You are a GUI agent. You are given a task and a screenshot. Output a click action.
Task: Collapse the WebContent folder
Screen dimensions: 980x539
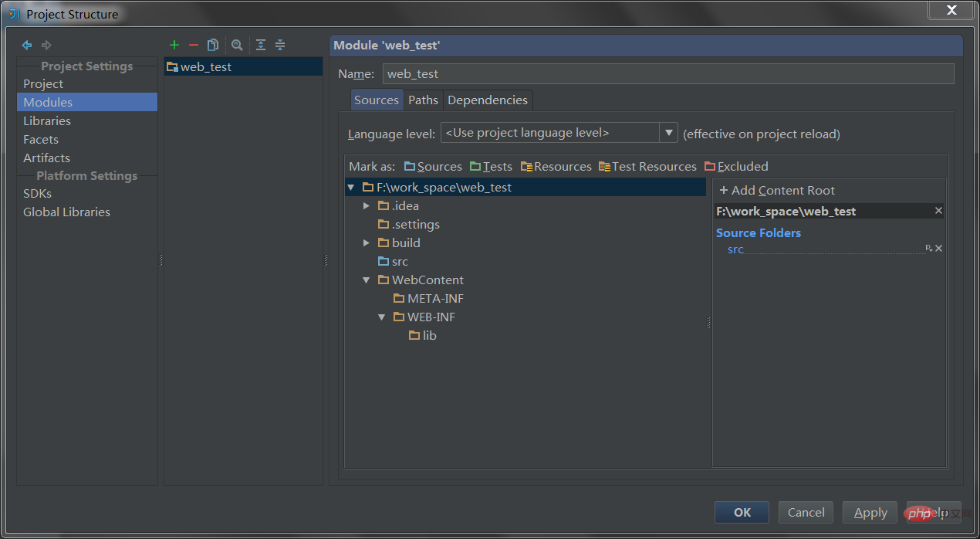367,280
